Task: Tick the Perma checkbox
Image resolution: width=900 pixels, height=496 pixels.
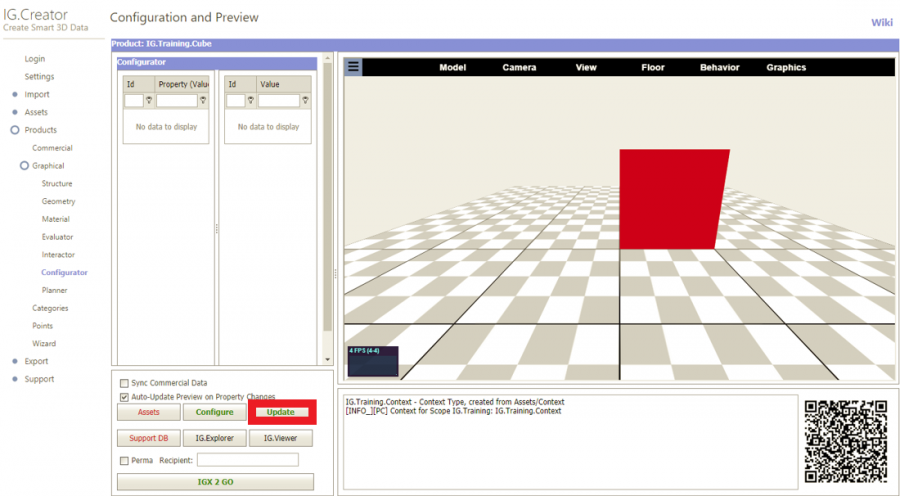Action: tap(124, 461)
